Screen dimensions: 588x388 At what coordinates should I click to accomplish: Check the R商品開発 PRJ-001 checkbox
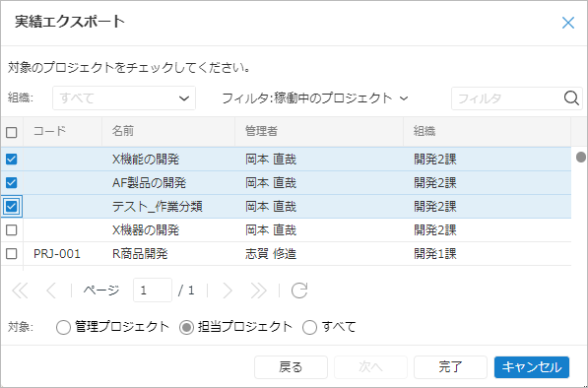point(11,254)
